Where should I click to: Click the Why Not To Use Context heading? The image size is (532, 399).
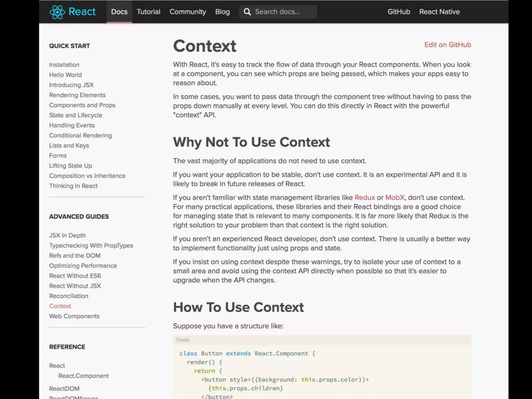pos(251,142)
